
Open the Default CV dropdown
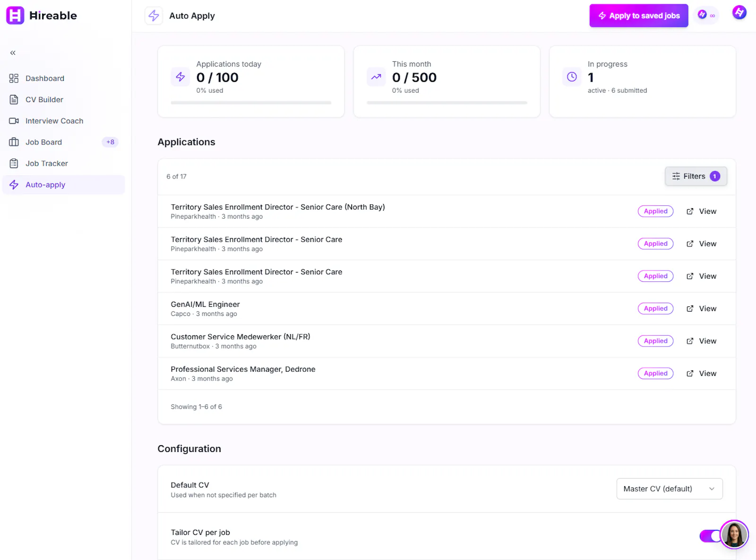click(x=670, y=489)
